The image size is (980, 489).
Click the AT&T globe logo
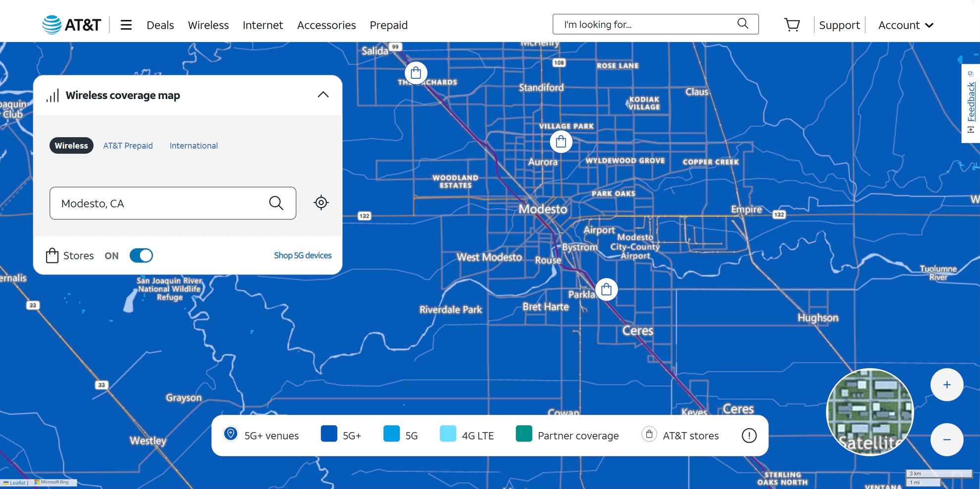pos(52,24)
